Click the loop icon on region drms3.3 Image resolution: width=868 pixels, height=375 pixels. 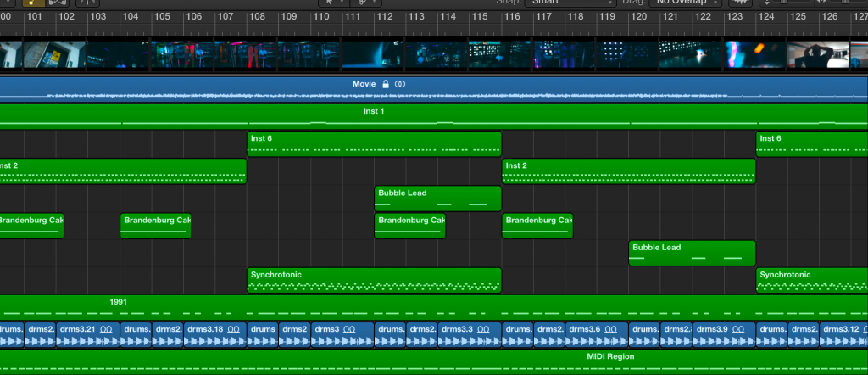(x=483, y=329)
